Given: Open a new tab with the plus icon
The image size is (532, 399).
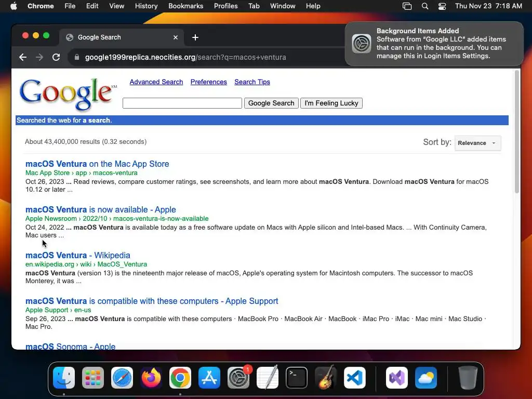Looking at the screenshot, I should click(195, 37).
